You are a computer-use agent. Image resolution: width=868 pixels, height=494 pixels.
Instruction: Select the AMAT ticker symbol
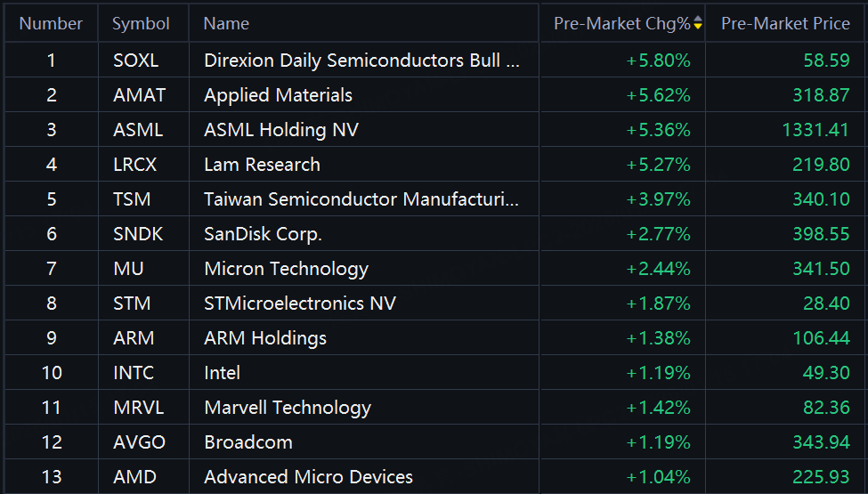140,95
